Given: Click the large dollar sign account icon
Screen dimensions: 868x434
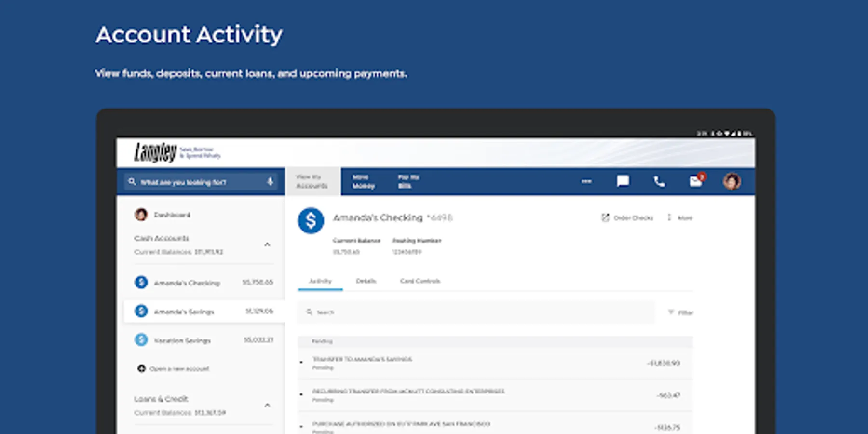Looking at the screenshot, I should pos(311,221).
